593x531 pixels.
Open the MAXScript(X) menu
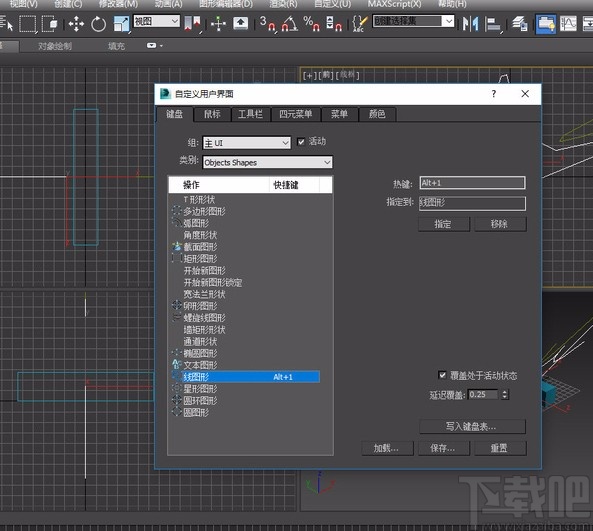coord(394,4)
